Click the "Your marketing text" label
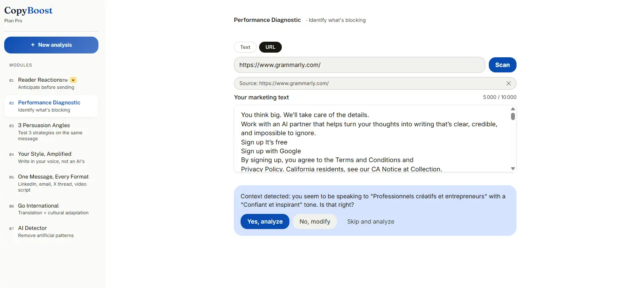 point(262,97)
